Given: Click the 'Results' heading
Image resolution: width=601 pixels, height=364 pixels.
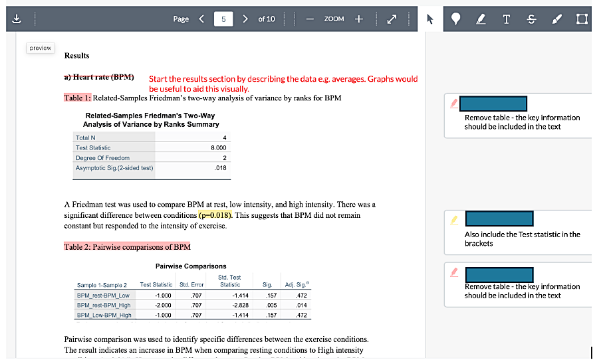Looking at the screenshot, I should point(76,56).
